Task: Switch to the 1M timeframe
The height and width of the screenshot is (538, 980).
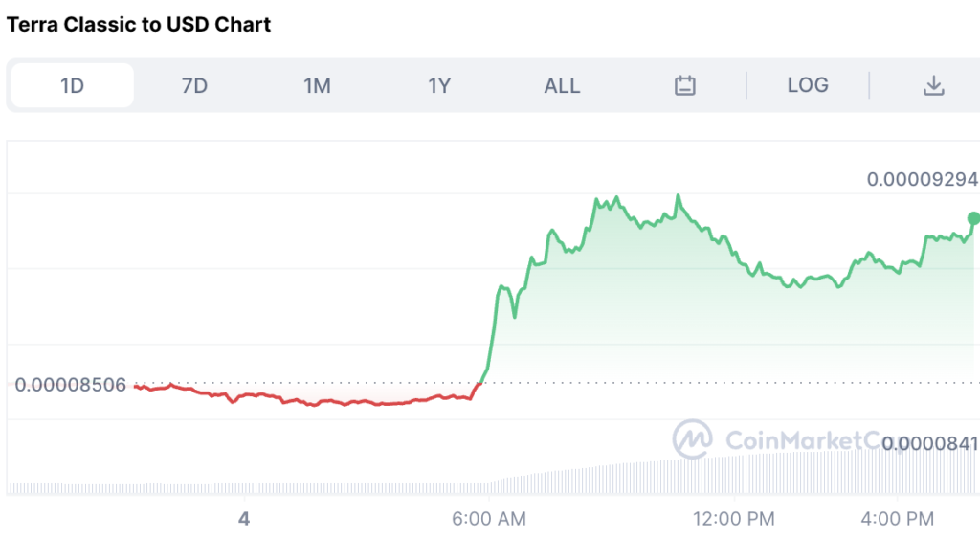Action: click(x=317, y=85)
